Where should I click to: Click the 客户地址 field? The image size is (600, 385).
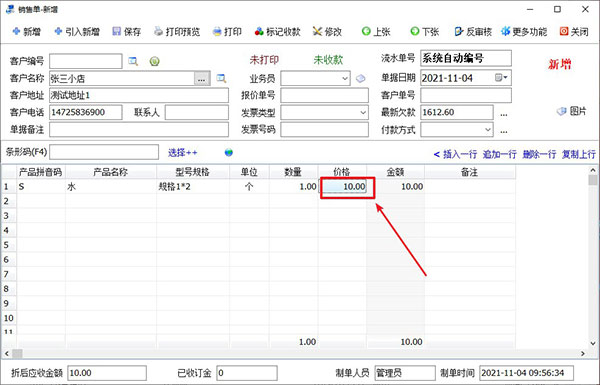pyautogui.click(x=139, y=95)
